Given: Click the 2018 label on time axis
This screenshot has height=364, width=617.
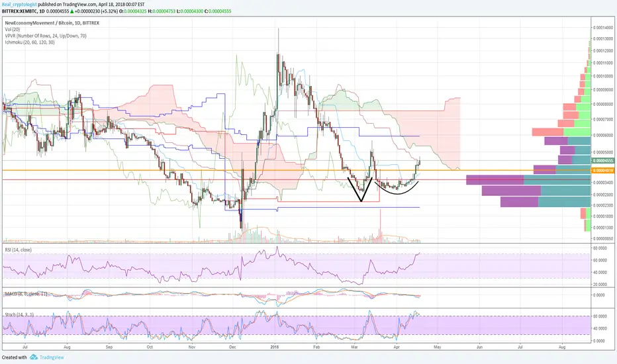Looking at the screenshot, I should [x=275, y=347].
